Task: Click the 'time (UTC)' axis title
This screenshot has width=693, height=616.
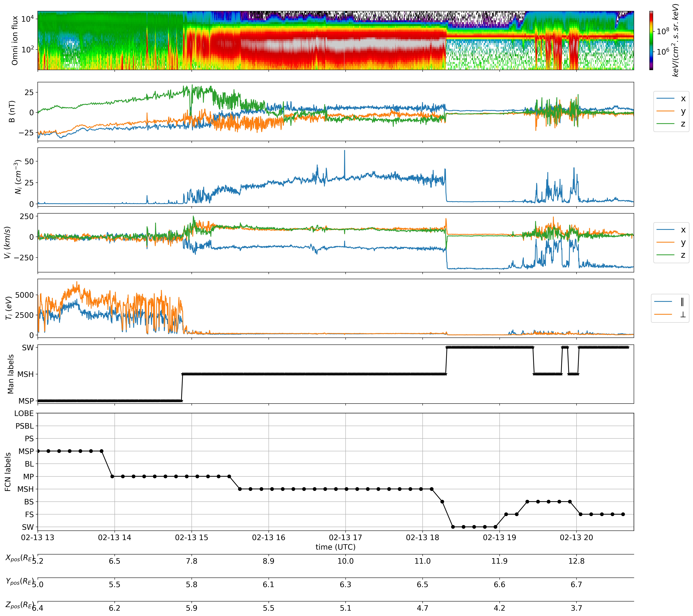Action: point(335,547)
